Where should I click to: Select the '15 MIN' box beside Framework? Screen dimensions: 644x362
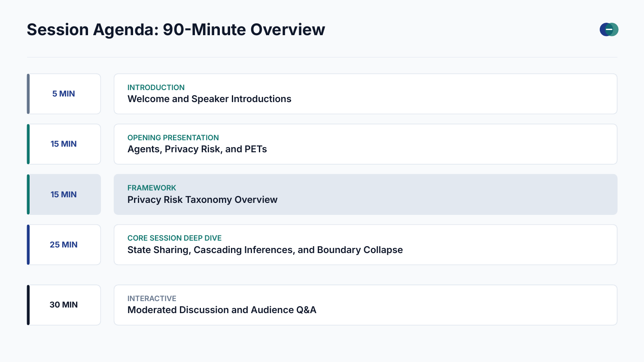point(64,194)
